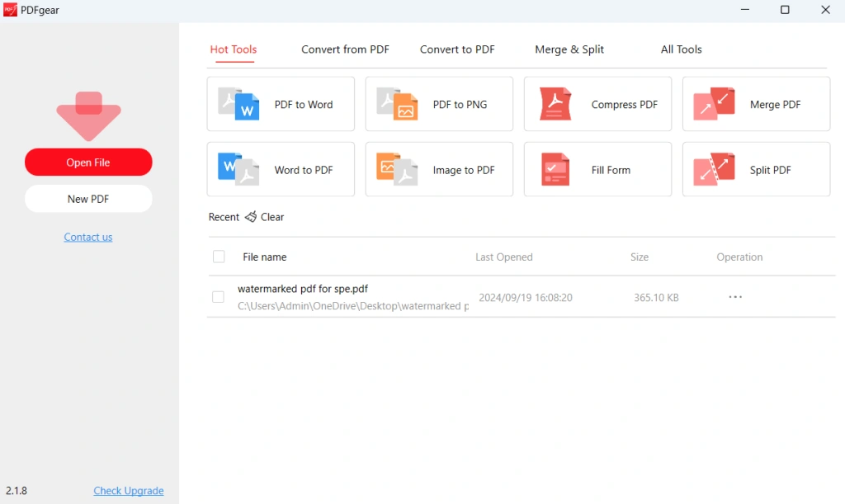Click the Check Upgrade link
This screenshot has width=845, height=504.
click(128, 491)
